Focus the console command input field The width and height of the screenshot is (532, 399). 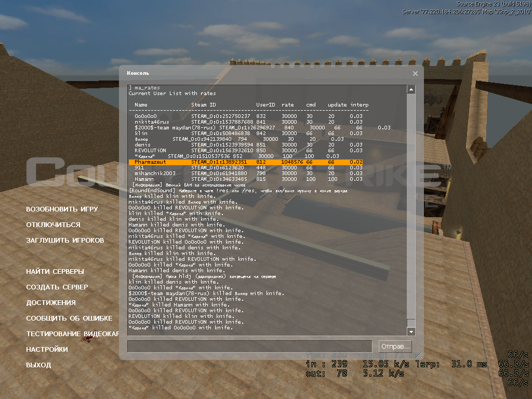click(250, 347)
